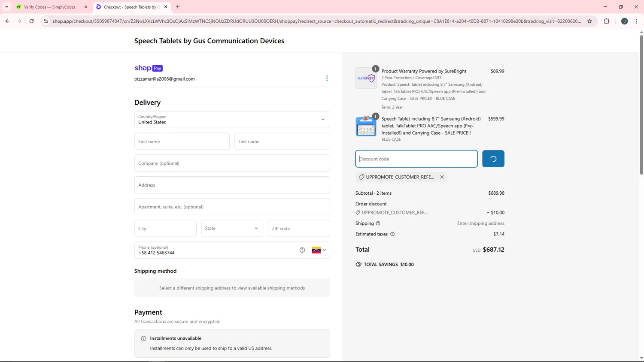This screenshot has height=362, width=644.
Task: Select the Checkout - Speech Tablets tab
Action: pyautogui.click(x=131, y=7)
